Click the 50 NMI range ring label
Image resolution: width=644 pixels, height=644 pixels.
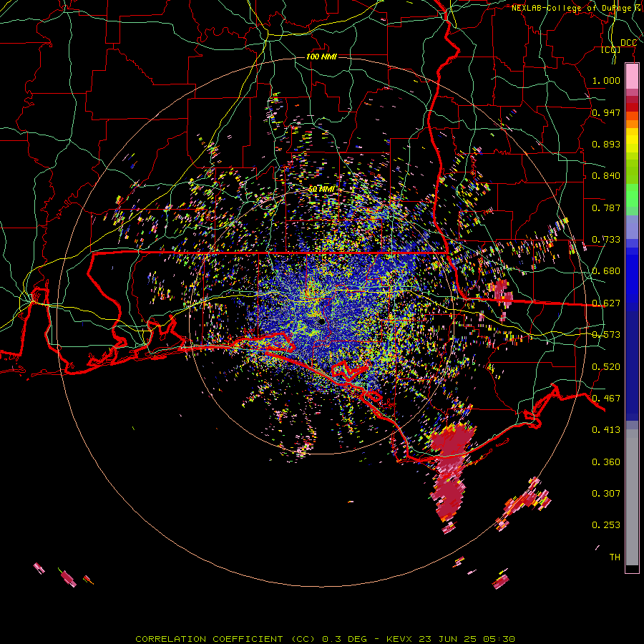[x=321, y=190]
